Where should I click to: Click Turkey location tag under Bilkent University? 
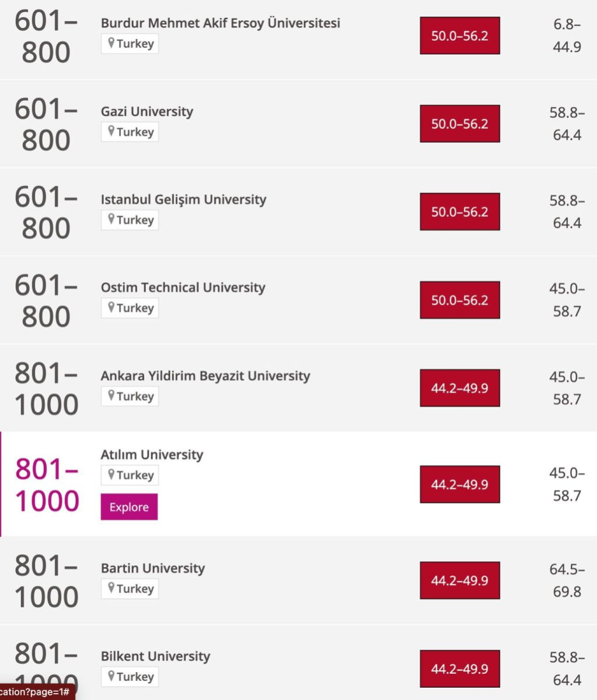point(130,677)
